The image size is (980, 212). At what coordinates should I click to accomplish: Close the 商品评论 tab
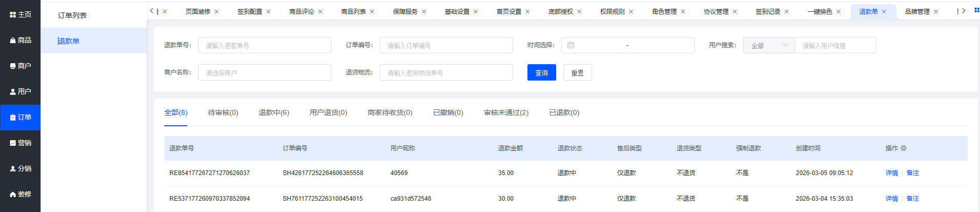click(320, 12)
